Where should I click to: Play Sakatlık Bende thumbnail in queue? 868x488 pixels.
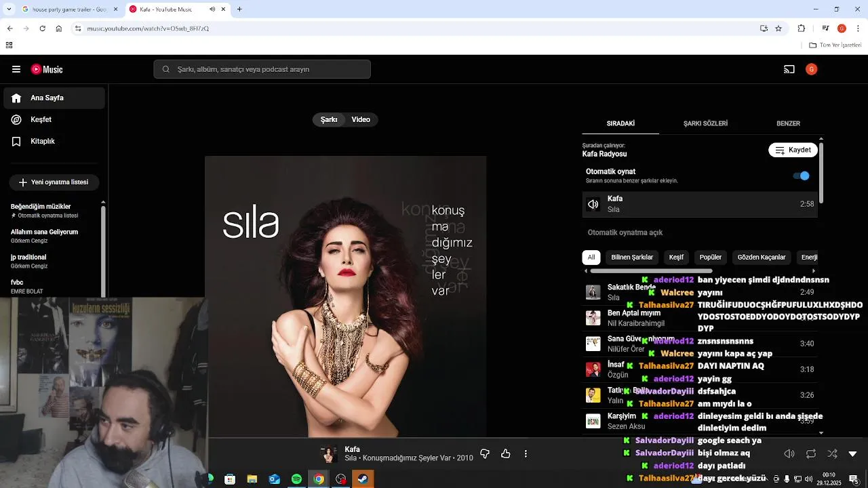593,292
